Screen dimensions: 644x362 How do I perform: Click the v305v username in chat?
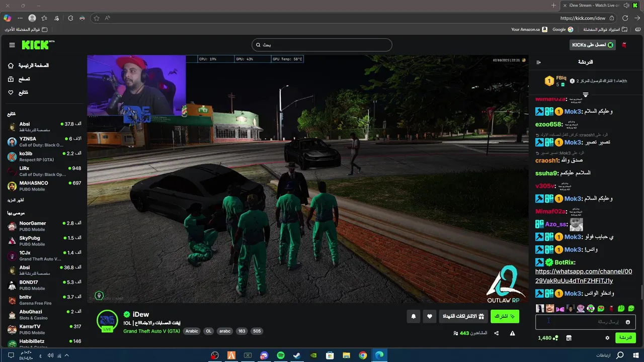(545, 186)
